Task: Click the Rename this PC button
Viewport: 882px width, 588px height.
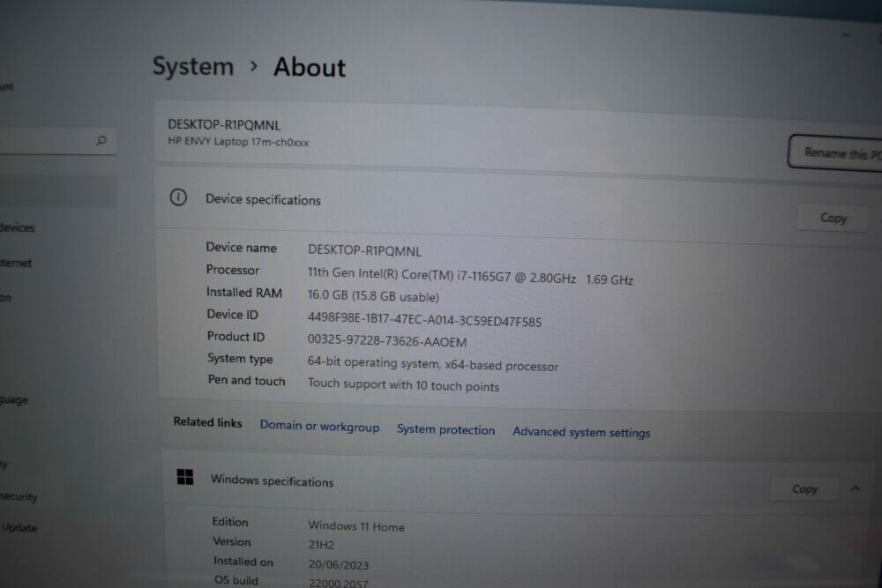Action: tap(836, 153)
